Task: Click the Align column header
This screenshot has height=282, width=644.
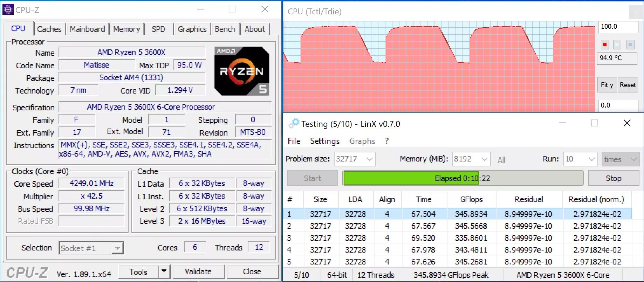Action: [387, 199]
